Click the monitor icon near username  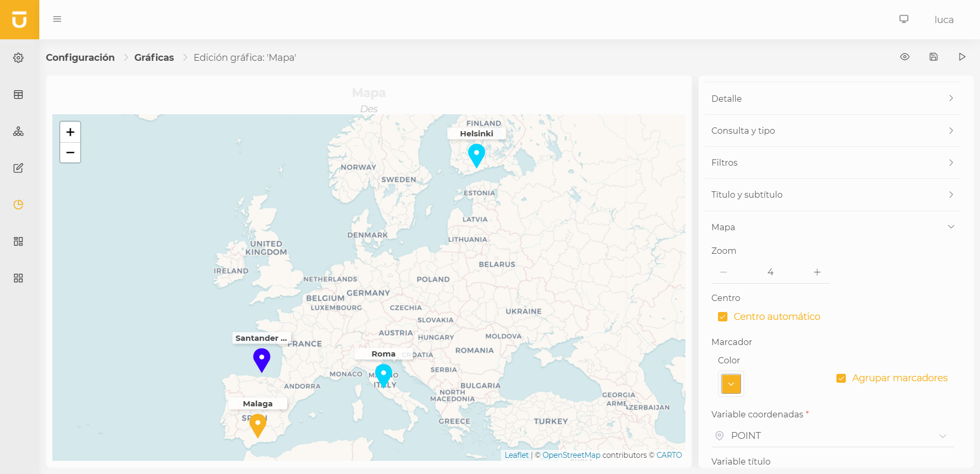[904, 19]
